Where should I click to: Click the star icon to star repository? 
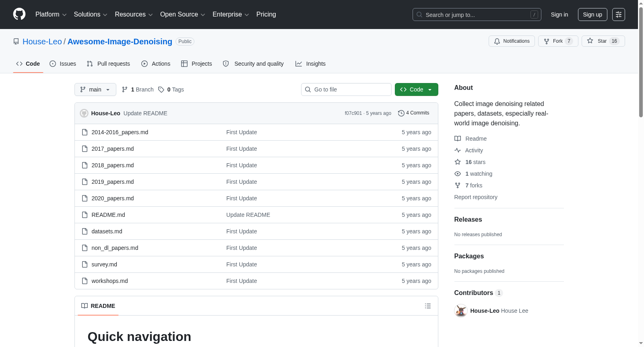(x=590, y=41)
